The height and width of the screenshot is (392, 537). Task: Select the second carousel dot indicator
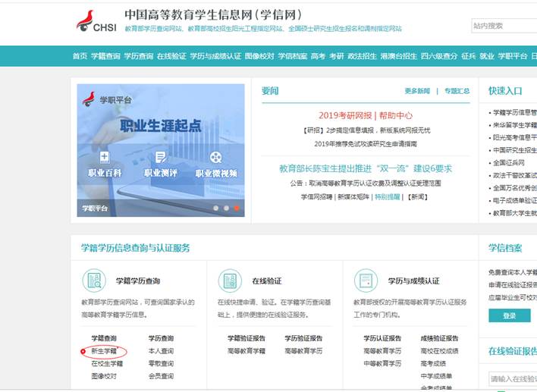click(x=226, y=208)
